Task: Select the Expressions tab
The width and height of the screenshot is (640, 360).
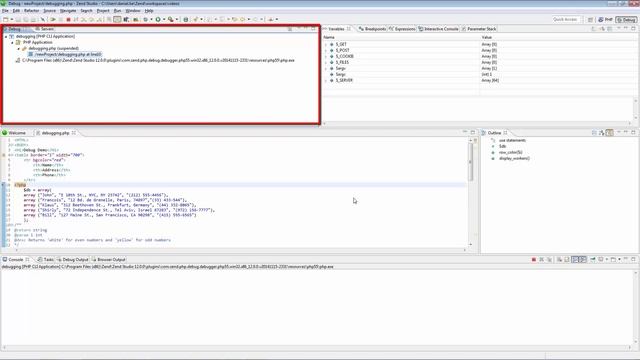Action: point(402,29)
